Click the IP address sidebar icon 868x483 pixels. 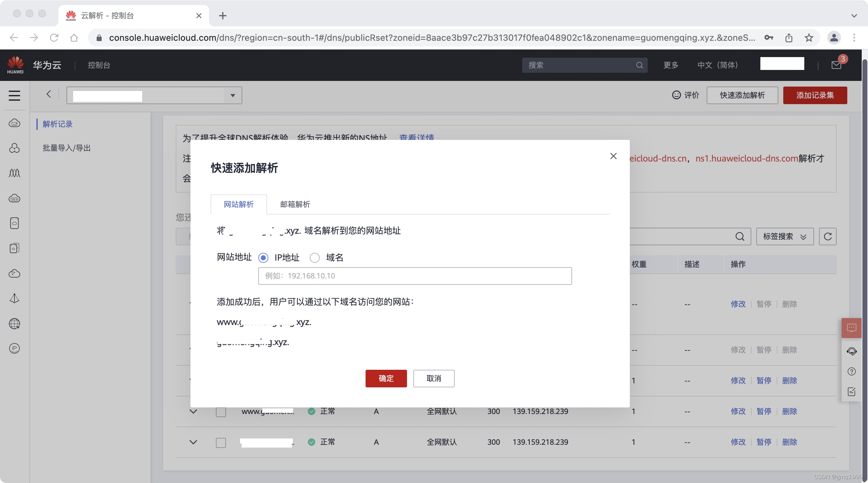tap(14, 348)
